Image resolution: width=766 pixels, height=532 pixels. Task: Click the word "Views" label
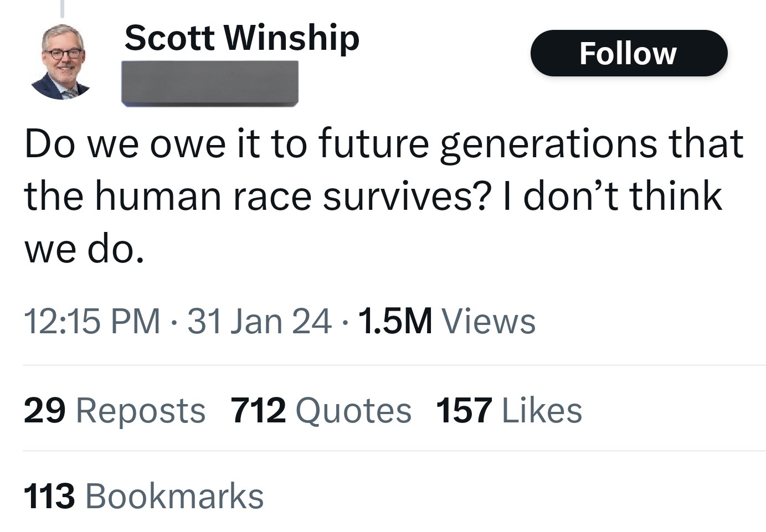489,321
